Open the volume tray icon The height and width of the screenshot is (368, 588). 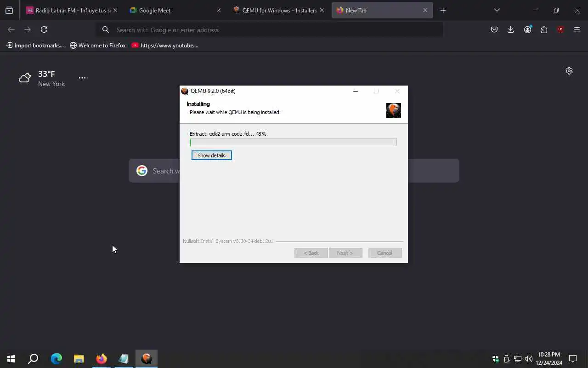(x=528, y=359)
